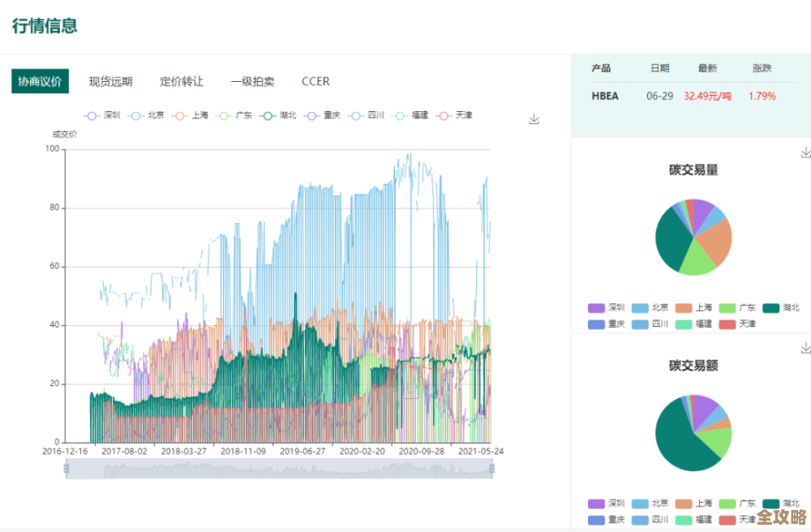The image size is (811, 532).
Task: Switch to the 现货远期 tab
Action: pos(113,81)
